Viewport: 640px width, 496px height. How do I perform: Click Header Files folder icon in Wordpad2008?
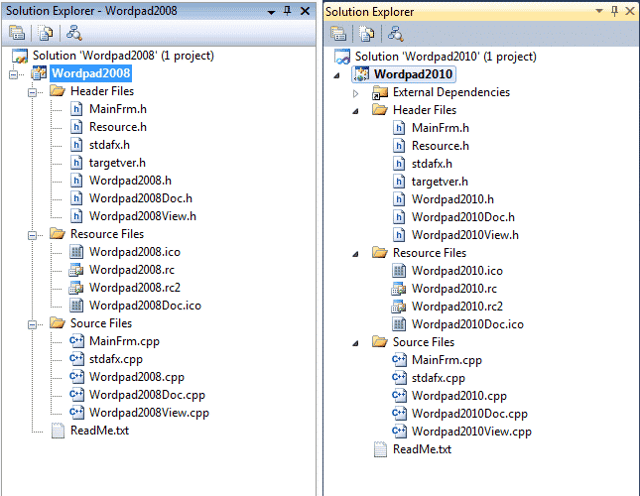58,91
